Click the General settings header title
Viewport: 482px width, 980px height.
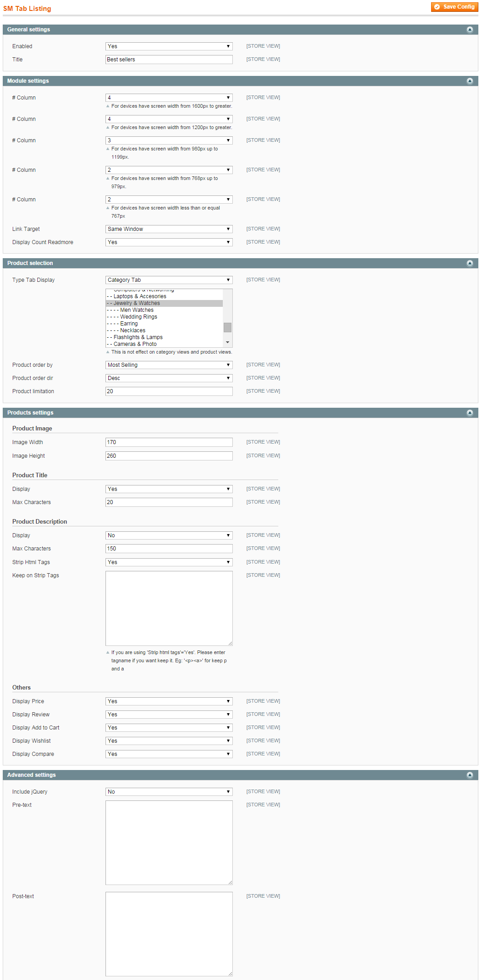(29, 30)
